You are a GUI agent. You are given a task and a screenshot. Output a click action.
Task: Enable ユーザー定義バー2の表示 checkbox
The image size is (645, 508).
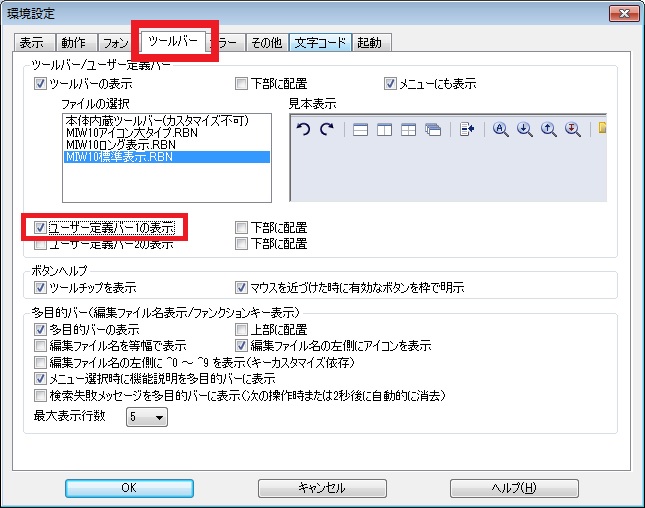(41, 243)
